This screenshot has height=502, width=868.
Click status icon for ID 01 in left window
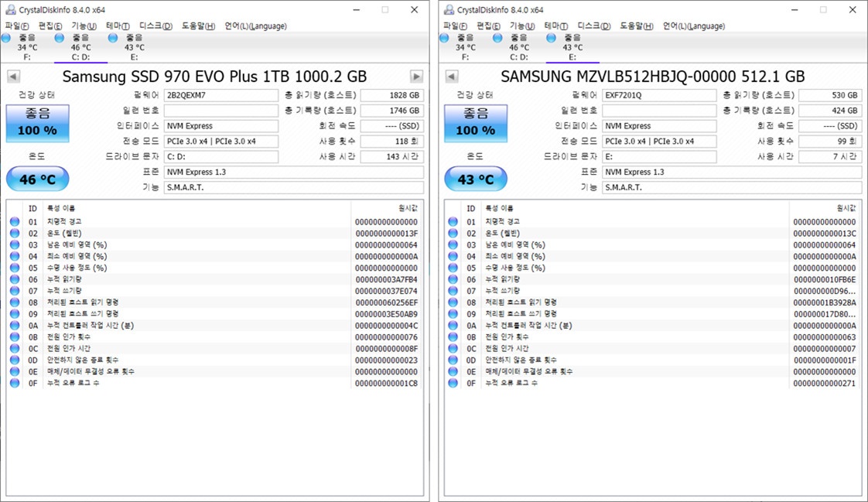pyautogui.click(x=15, y=221)
